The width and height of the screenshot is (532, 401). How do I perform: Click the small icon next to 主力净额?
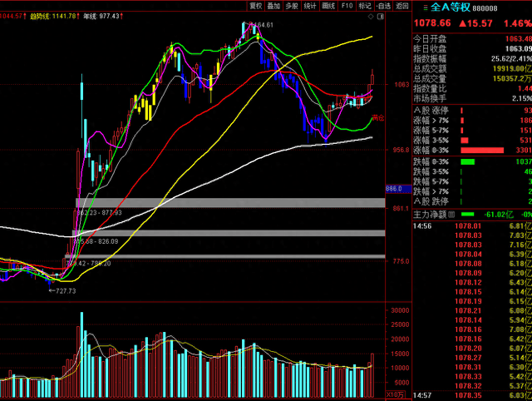451,215
